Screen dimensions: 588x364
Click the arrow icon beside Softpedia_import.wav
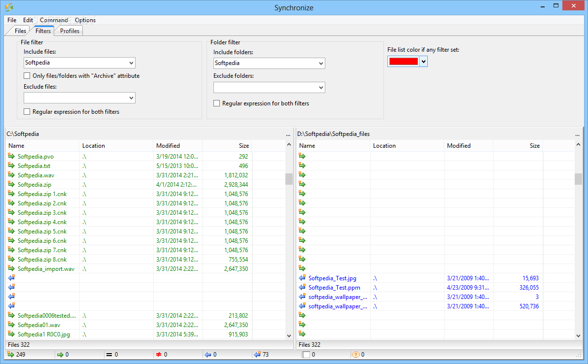point(11,268)
